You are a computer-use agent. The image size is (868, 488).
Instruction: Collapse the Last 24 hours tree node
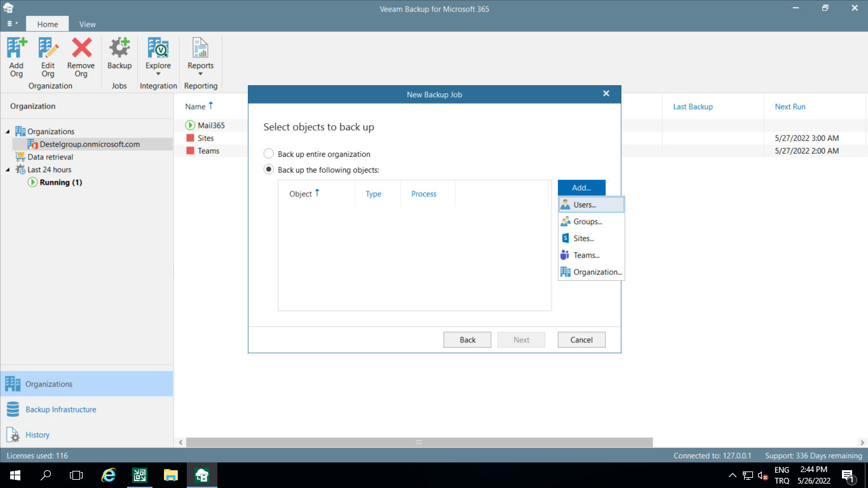click(8, 170)
